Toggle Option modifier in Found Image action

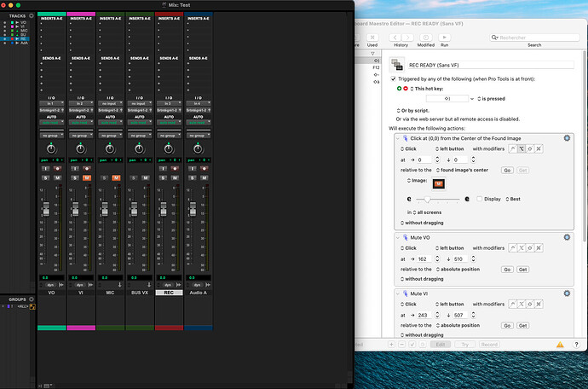(522, 148)
